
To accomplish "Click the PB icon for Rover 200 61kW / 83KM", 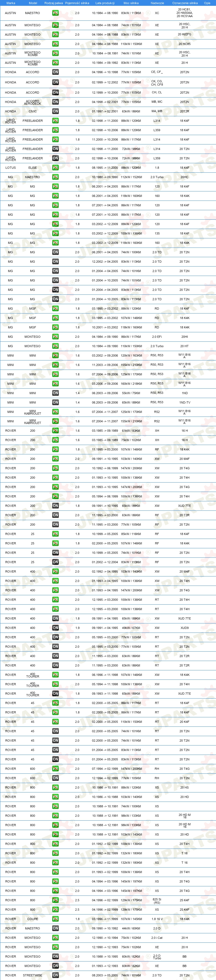I will coord(56,431).
